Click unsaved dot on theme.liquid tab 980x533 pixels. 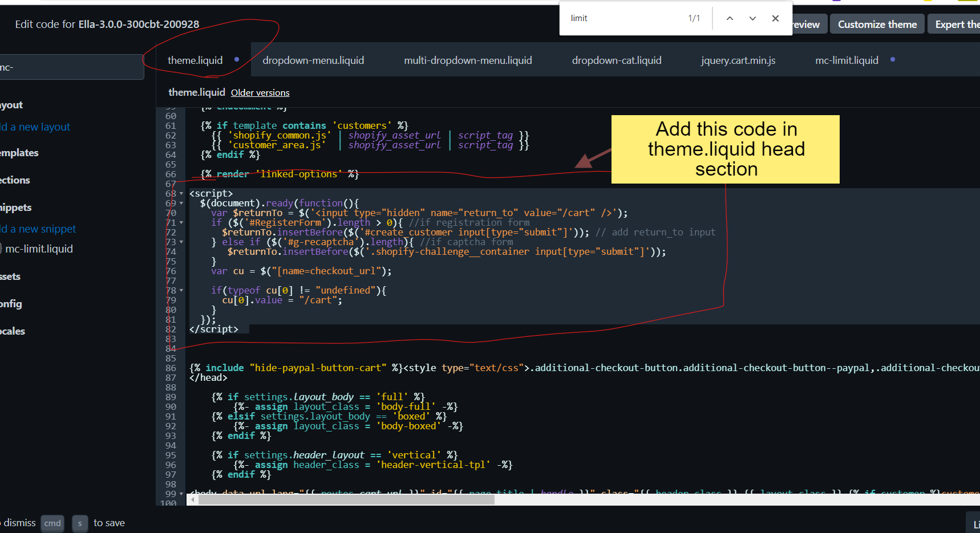pyautogui.click(x=237, y=59)
